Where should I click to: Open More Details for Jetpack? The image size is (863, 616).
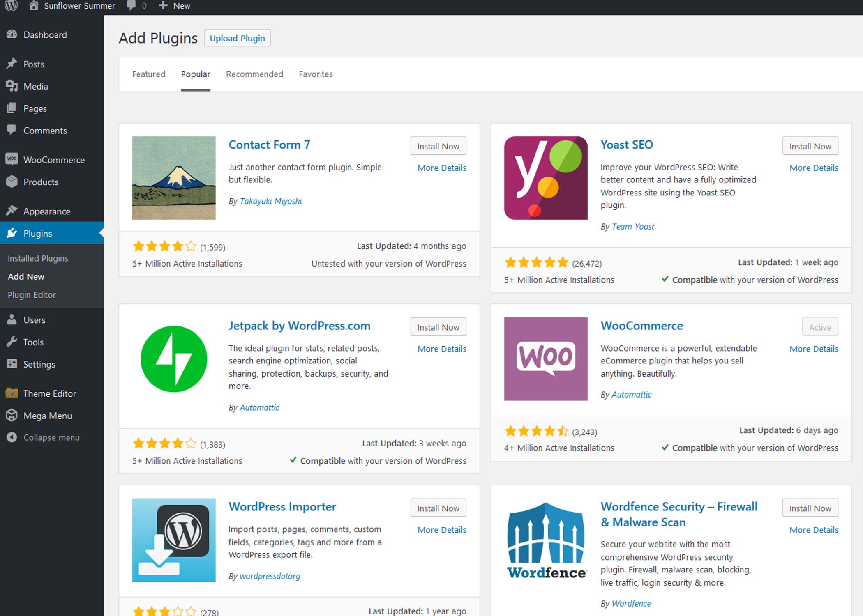click(x=442, y=349)
